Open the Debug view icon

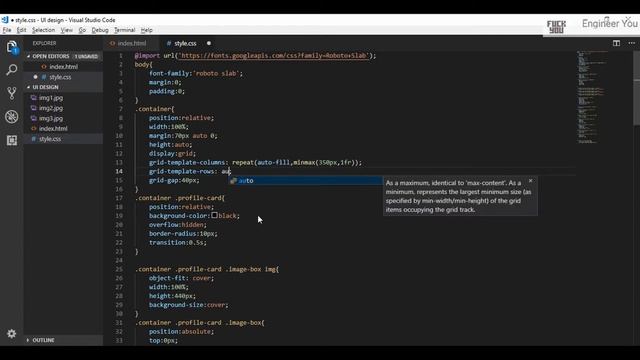[12, 117]
